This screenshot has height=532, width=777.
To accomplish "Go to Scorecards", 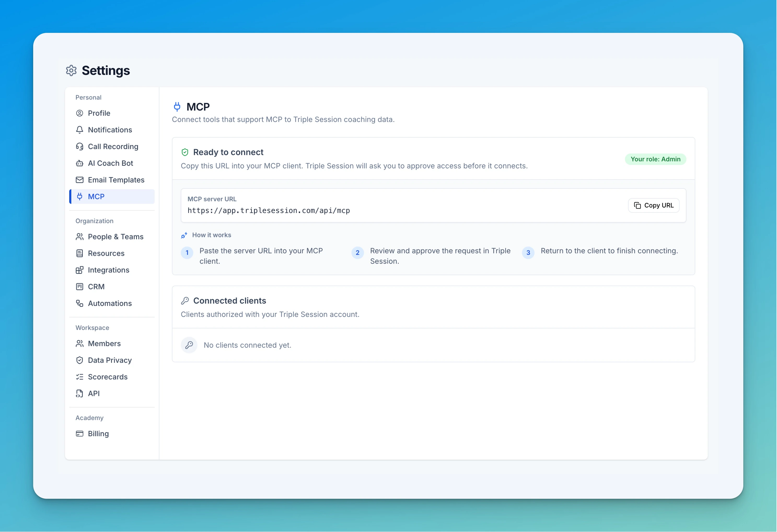I will pyautogui.click(x=112, y=377).
